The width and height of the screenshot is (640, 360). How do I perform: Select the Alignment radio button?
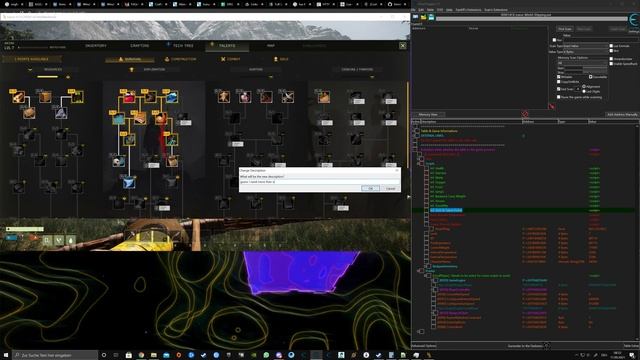pos(584,87)
